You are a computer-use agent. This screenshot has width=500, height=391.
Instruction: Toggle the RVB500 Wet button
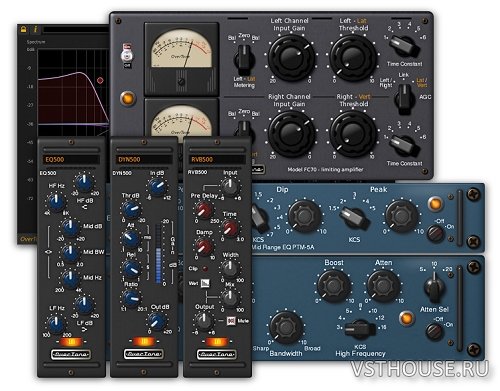[205, 283]
